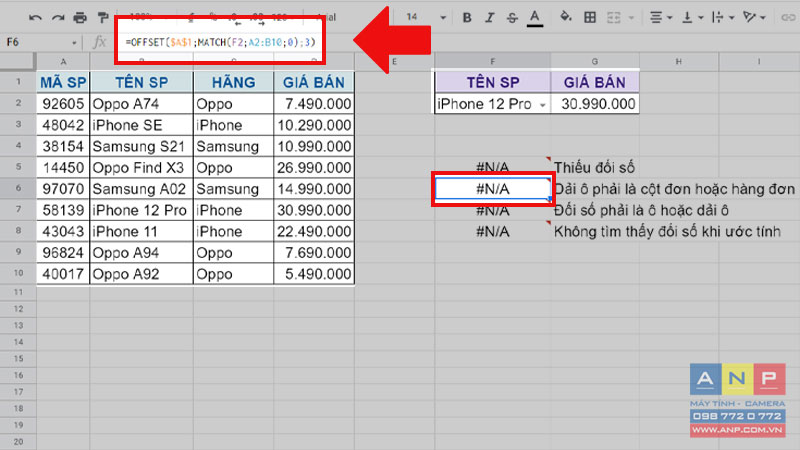Open the text wrapping menu
The image size is (800, 450).
click(722, 18)
